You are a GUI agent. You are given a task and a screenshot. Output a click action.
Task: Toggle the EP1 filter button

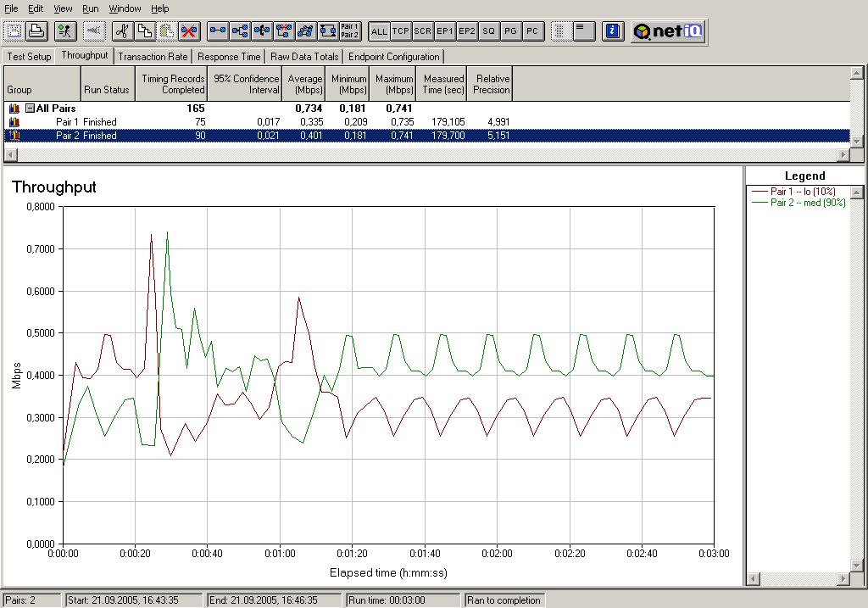(445, 31)
